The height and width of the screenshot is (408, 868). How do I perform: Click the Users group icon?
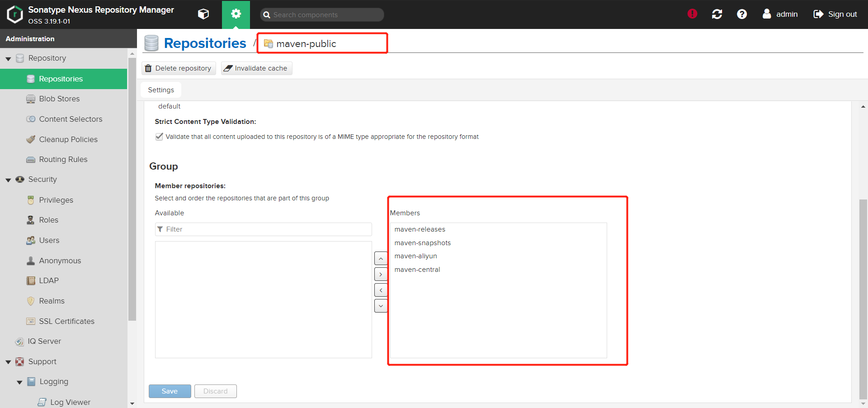tap(31, 240)
